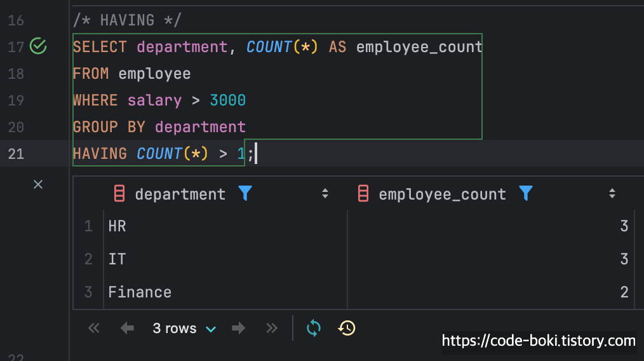644x361 pixels.
Task: Select the employee_count value for Finance
Action: 491,292
